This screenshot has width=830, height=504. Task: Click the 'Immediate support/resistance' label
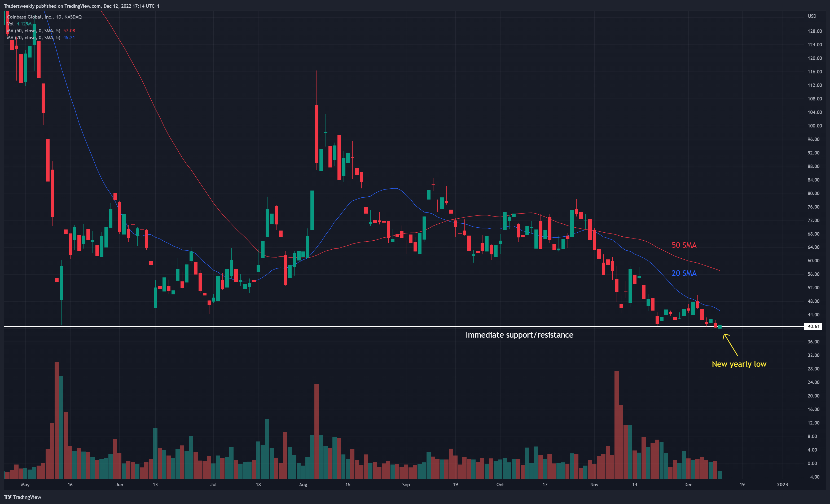click(519, 335)
